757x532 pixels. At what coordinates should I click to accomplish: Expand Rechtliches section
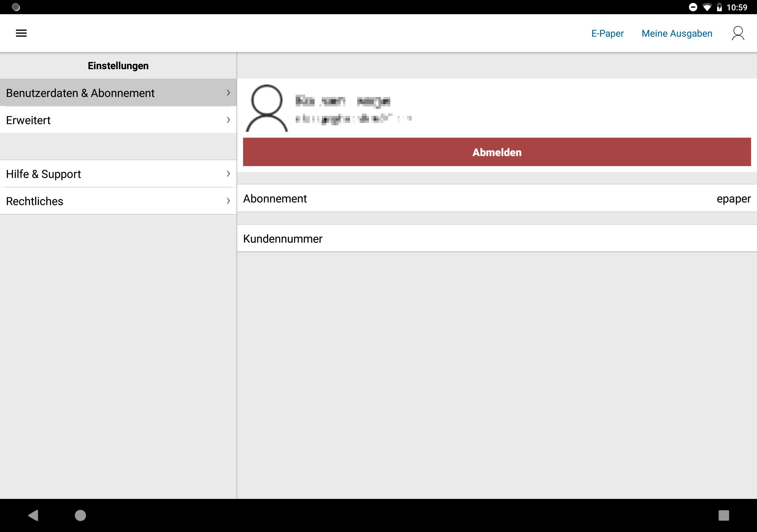118,201
